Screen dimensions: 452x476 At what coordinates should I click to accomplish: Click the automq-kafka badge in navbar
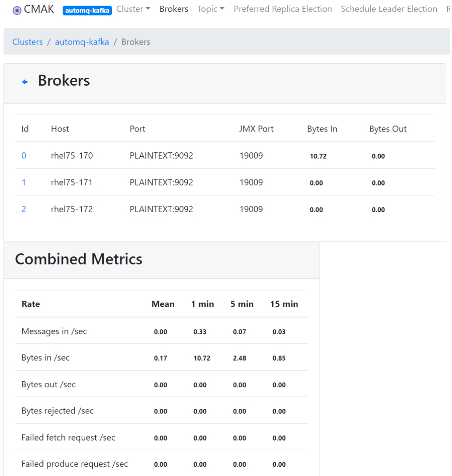pyautogui.click(x=87, y=10)
